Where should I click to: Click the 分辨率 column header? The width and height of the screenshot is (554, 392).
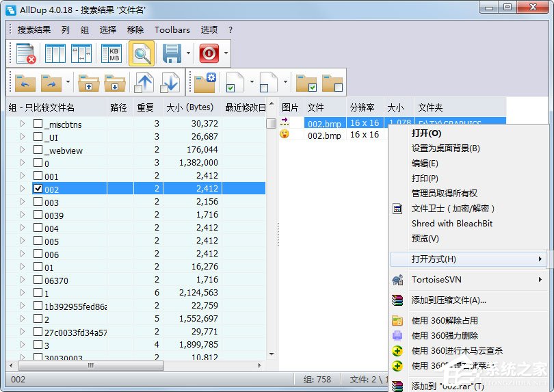362,107
